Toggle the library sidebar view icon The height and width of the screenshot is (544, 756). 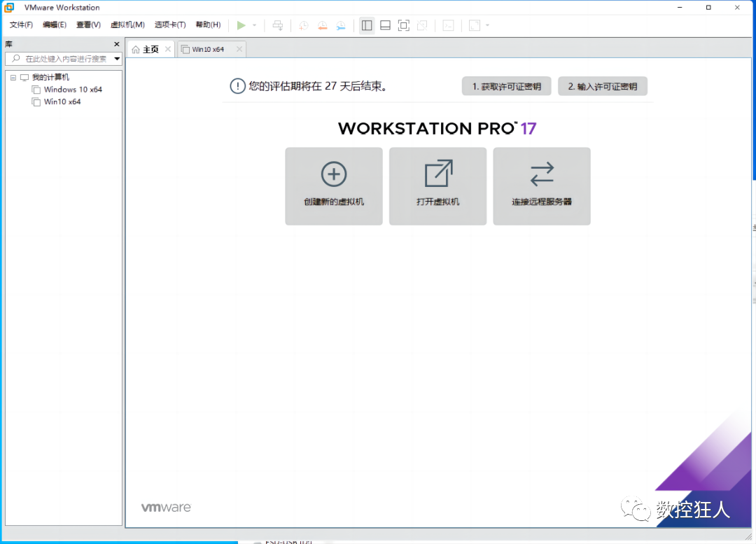pos(367,26)
